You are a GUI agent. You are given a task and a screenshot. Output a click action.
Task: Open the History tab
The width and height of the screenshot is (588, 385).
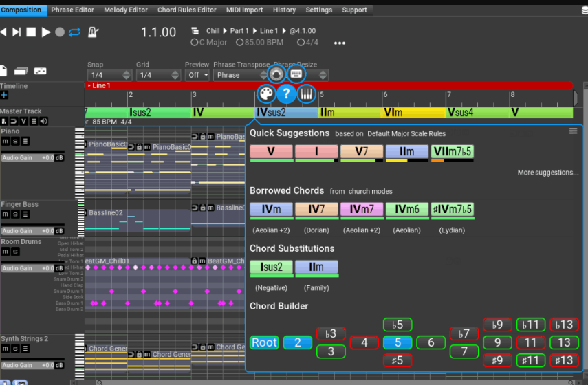[x=284, y=10]
